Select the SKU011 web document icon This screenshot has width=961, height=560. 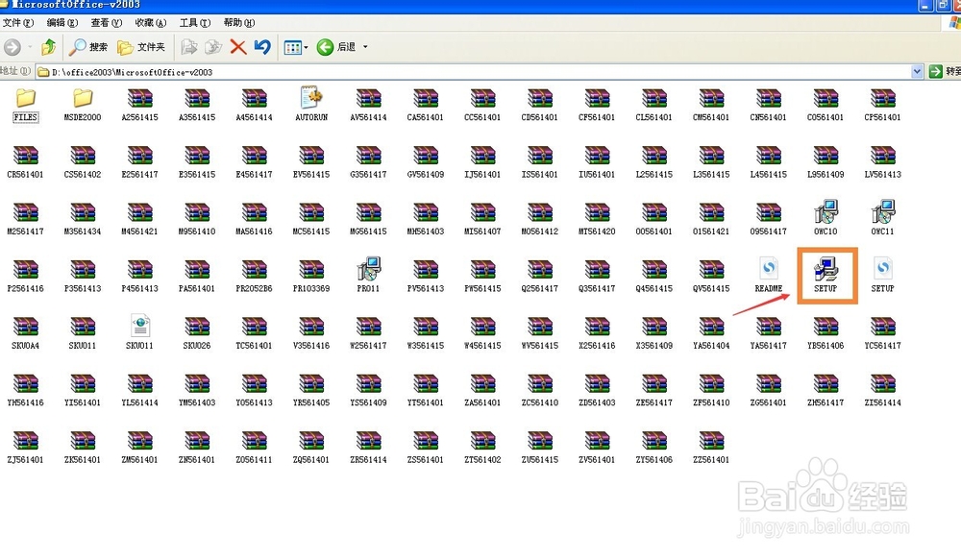[139, 332]
